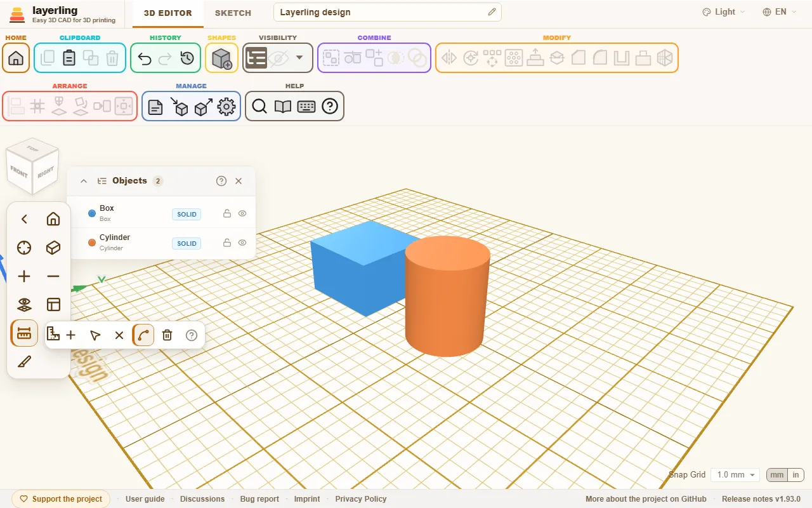The width and height of the screenshot is (812, 508).
Task: Click the Undo arrow in History
Action: pyautogui.click(x=145, y=58)
